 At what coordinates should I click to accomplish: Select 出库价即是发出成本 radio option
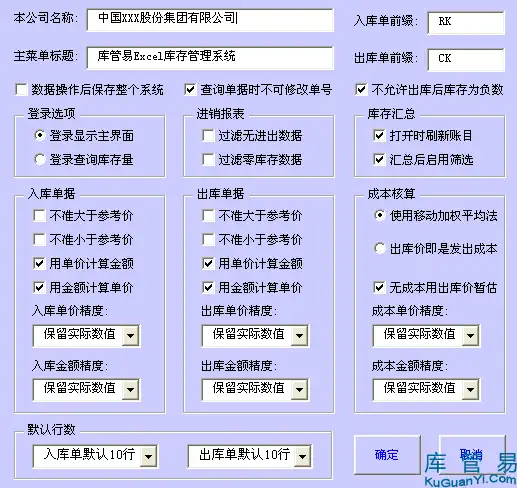tap(379, 248)
